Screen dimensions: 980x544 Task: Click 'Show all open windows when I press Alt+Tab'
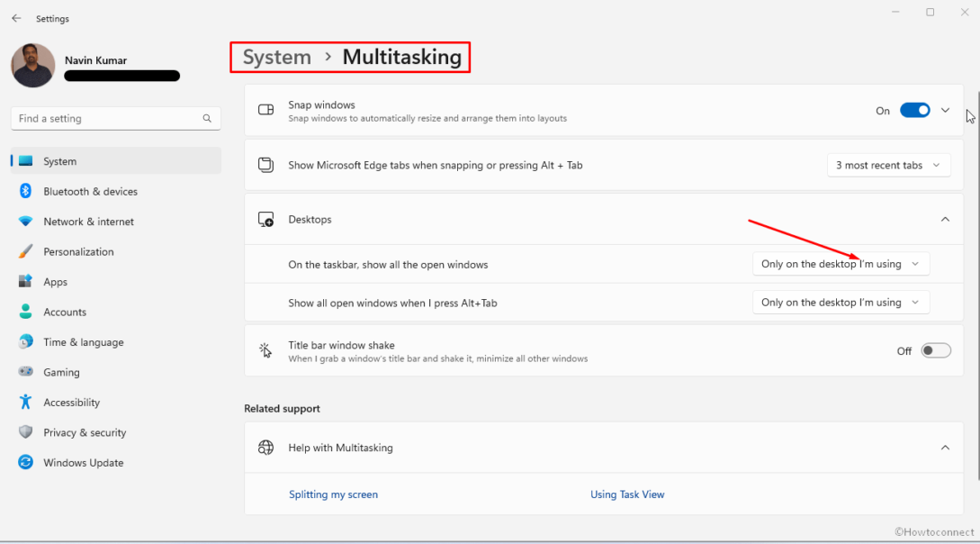(392, 303)
